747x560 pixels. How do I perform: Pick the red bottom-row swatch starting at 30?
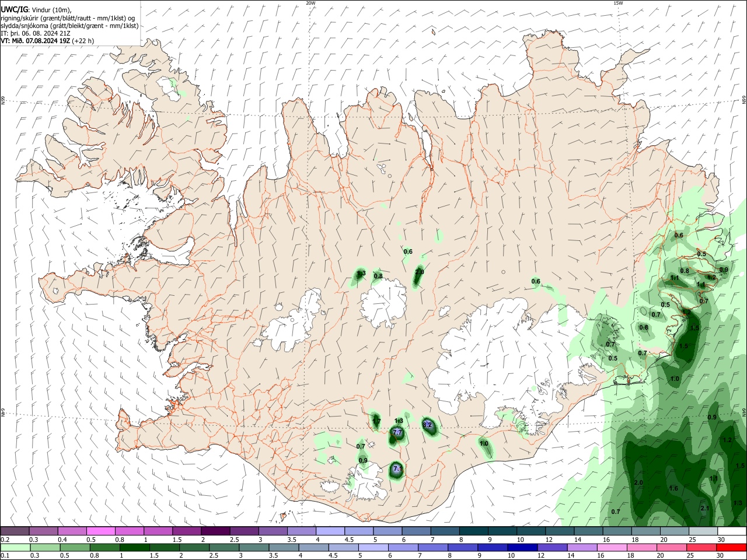[x=732, y=548]
